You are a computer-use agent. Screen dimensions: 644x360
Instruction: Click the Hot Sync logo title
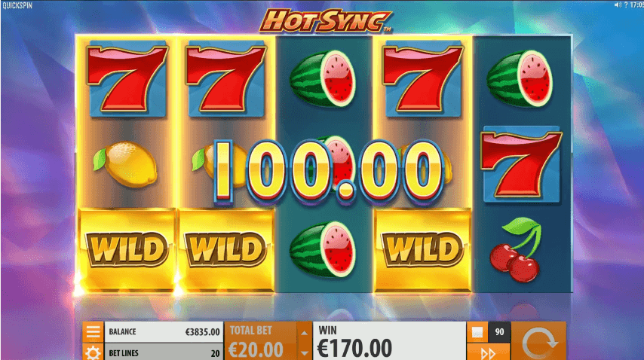pos(326,20)
